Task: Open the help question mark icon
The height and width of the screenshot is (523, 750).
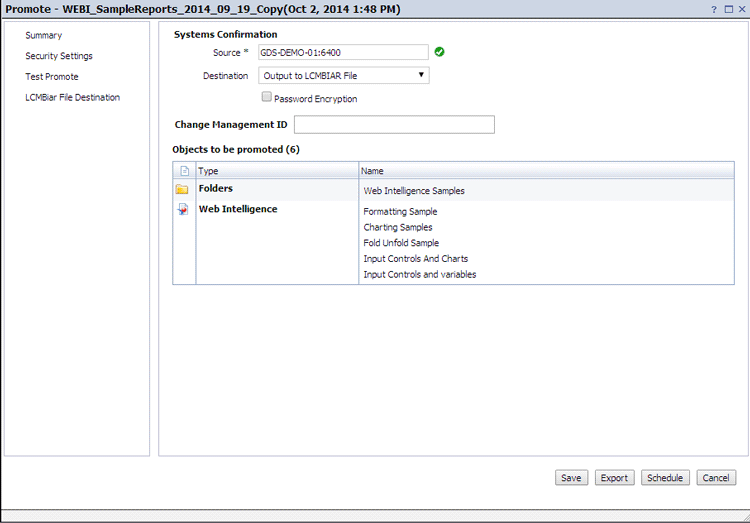Action: [714, 9]
